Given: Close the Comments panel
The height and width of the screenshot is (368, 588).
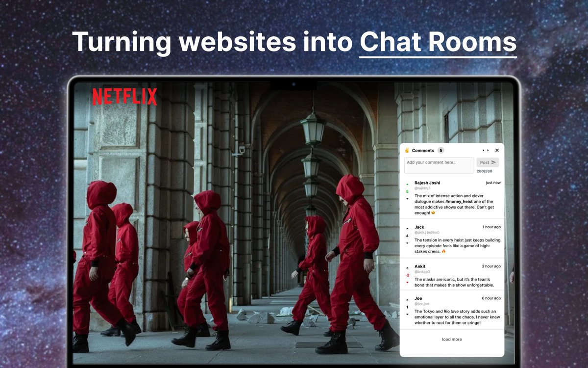Looking at the screenshot, I should [x=497, y=150].
